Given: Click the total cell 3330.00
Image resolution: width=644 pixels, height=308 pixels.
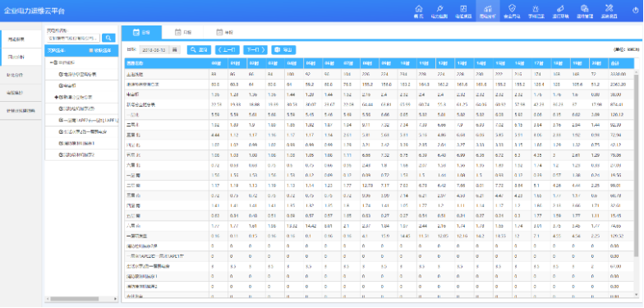Looking at the screenshot, I should pos(621,74).
